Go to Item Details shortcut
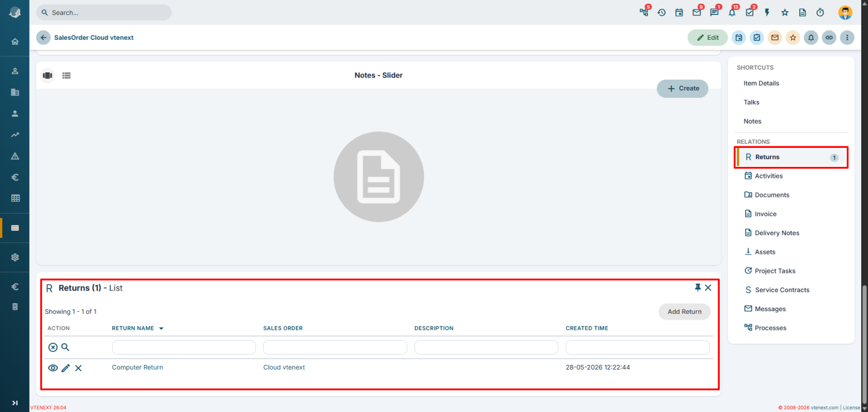 point(761,83)
